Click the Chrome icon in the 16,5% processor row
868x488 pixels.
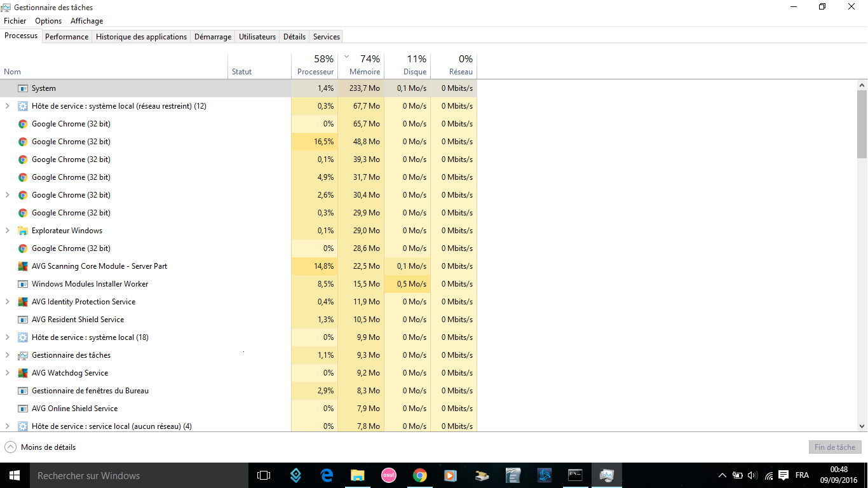click(23, 142)
